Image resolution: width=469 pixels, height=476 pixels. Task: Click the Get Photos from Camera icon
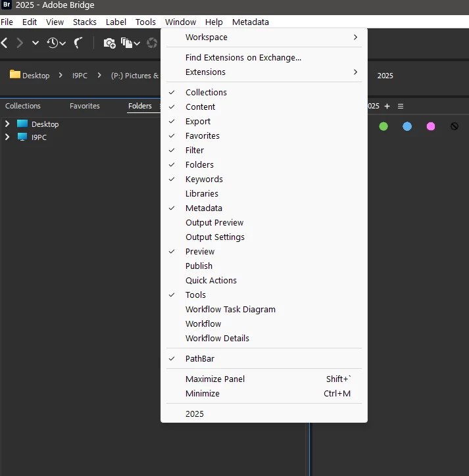(110, 43)
